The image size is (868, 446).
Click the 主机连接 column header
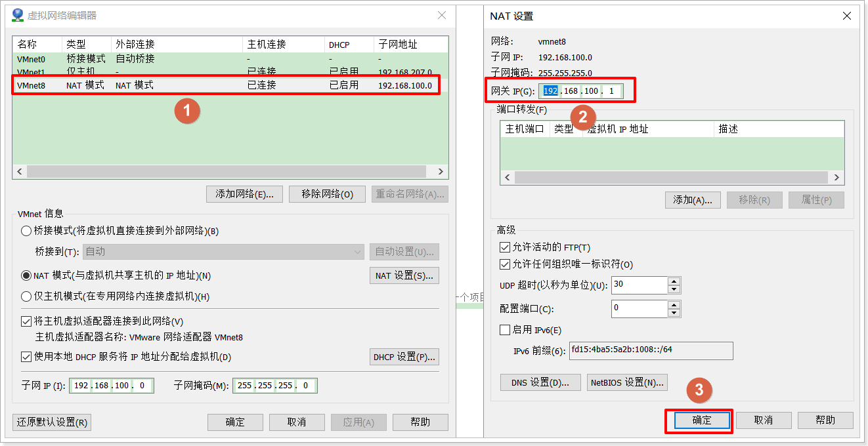pos(283,45)
